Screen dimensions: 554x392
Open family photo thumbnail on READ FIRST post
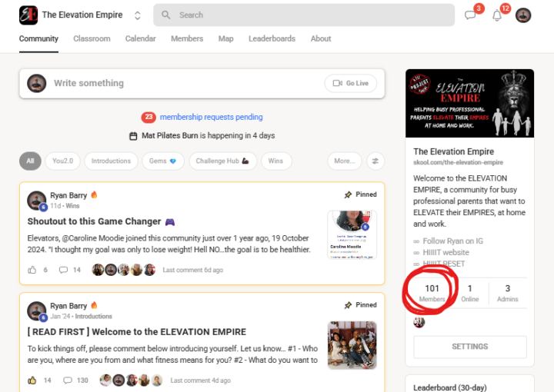pyautogui.click(x=352, y=345)
